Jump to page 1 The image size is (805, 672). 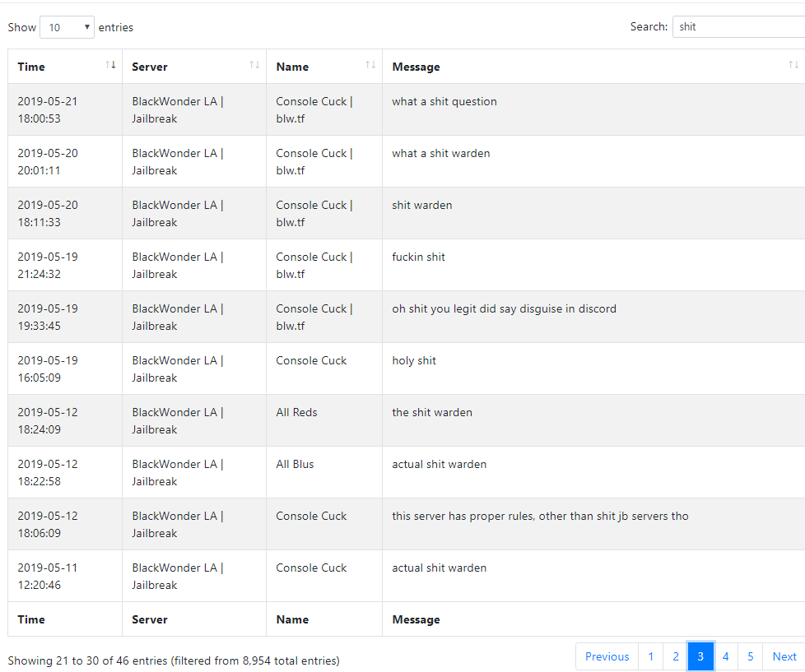[x=650, y=656]
